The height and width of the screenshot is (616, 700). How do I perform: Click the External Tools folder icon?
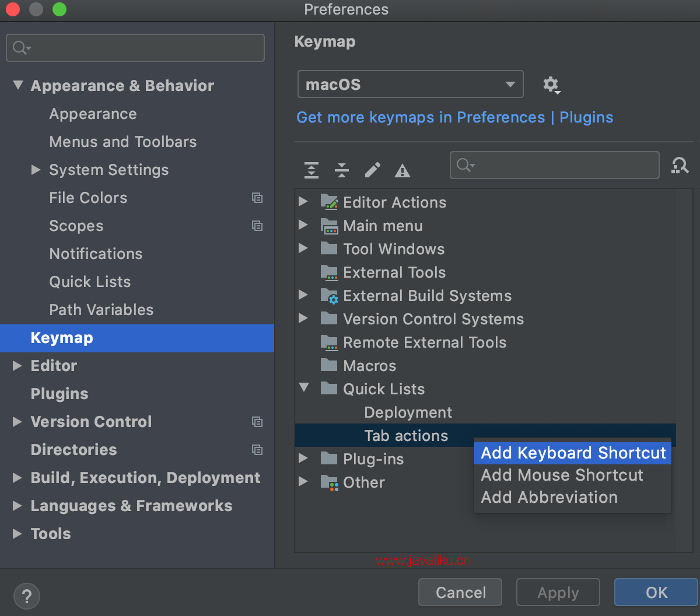coord(330,272)
